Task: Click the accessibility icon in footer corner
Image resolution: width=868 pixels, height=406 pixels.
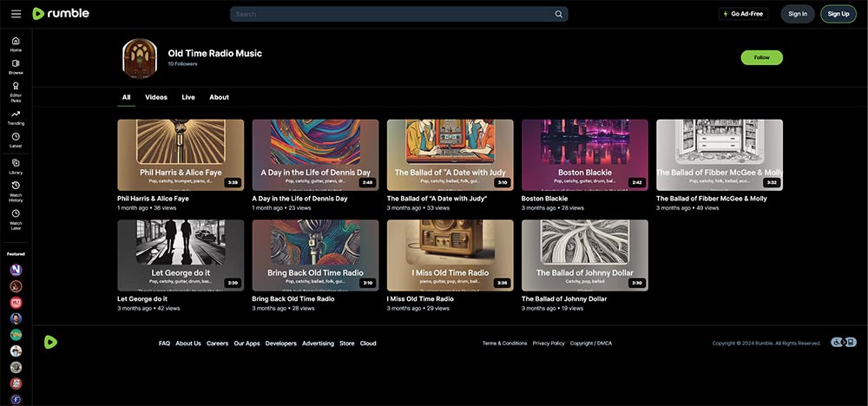Action: click(x=844, y=343)
